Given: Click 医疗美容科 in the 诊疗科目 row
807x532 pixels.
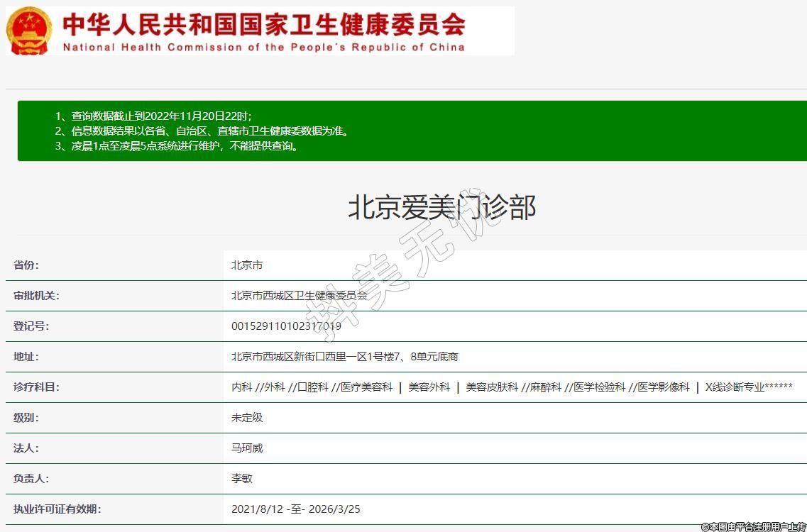Looking at the screenshot, I should [x=366, y=387].
